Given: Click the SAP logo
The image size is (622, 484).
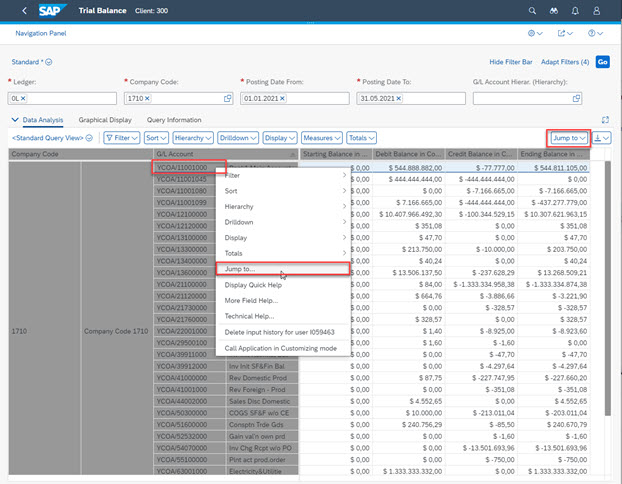Looking at the screenshot, I should click(x=52, y=11).
